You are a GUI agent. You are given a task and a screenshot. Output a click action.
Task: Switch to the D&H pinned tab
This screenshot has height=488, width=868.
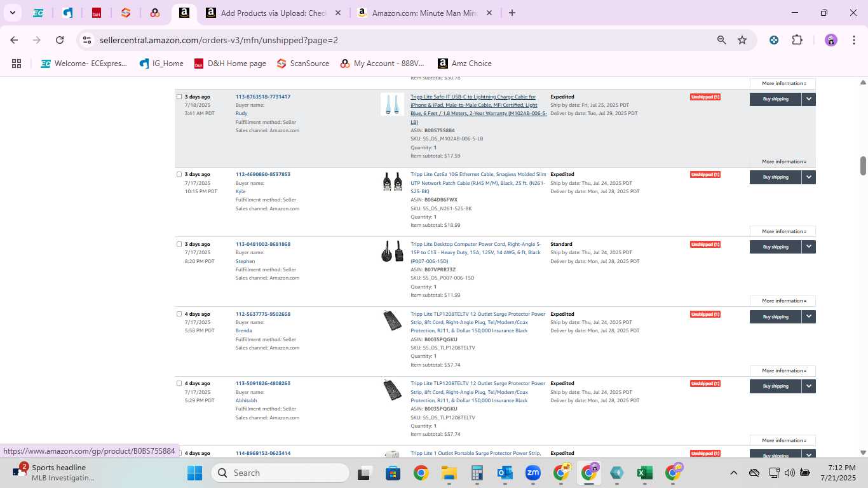click(97, 13)
